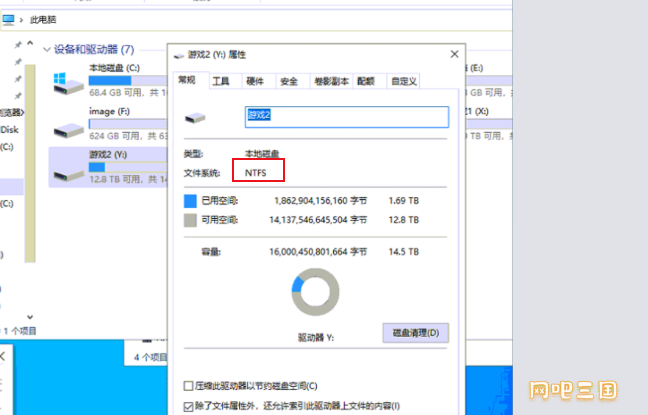Screen dimensions: 648x415
Task: Uncheck the allow file content indexing checkbox
Action: 188,406
